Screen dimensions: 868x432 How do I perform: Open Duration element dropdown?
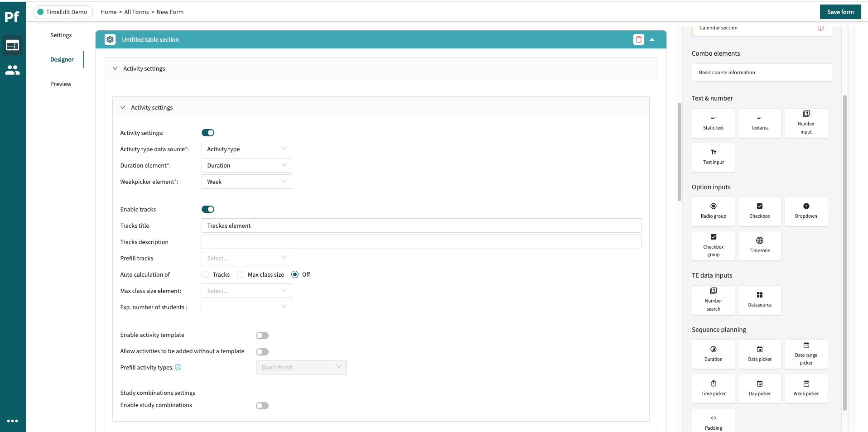click(x=247, y=165)
